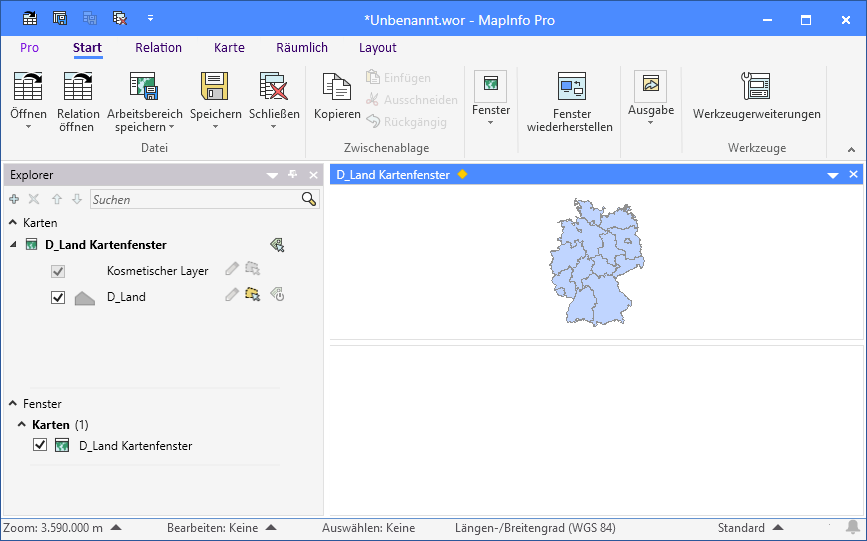Toggle Kosmetischer Layer visibility checkbox

[58, 272]
